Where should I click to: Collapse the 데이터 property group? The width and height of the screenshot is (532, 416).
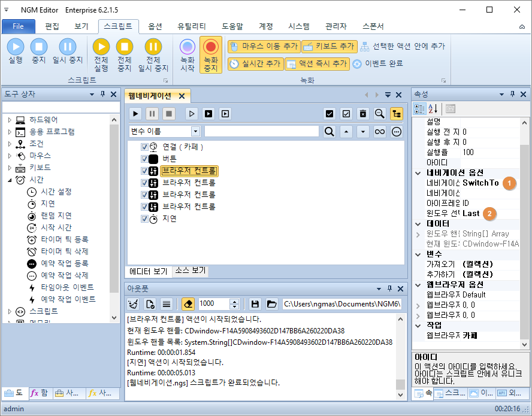coord(418,224)
